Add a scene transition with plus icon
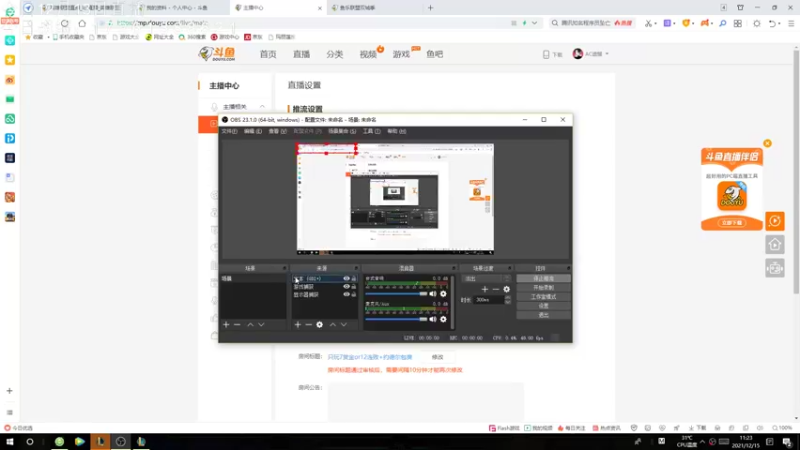This screenshot has width=800, height=450. tap(485, 289)
